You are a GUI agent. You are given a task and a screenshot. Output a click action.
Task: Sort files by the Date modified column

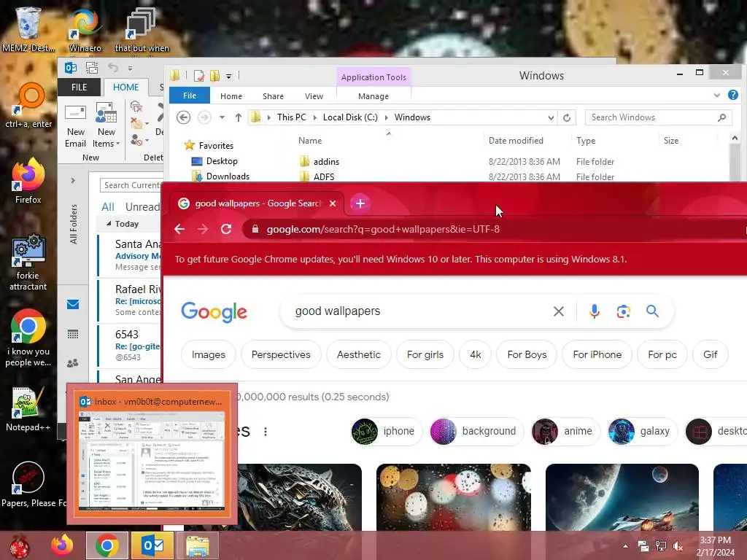tap(516, 141)
